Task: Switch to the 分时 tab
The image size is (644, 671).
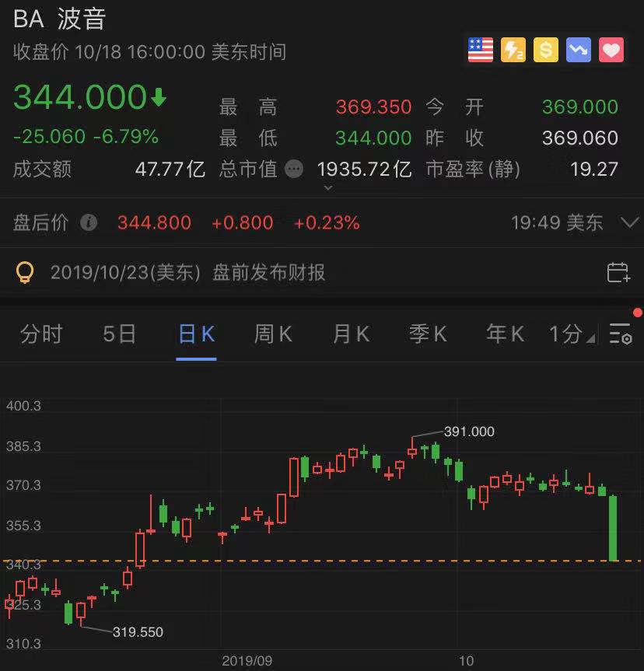Action: click(x=42, y=334)
